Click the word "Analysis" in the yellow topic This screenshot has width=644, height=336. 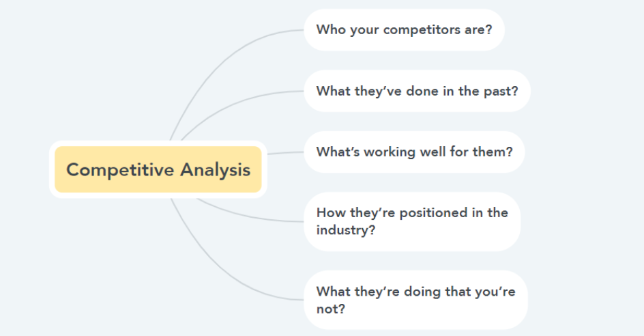[216, 169]
